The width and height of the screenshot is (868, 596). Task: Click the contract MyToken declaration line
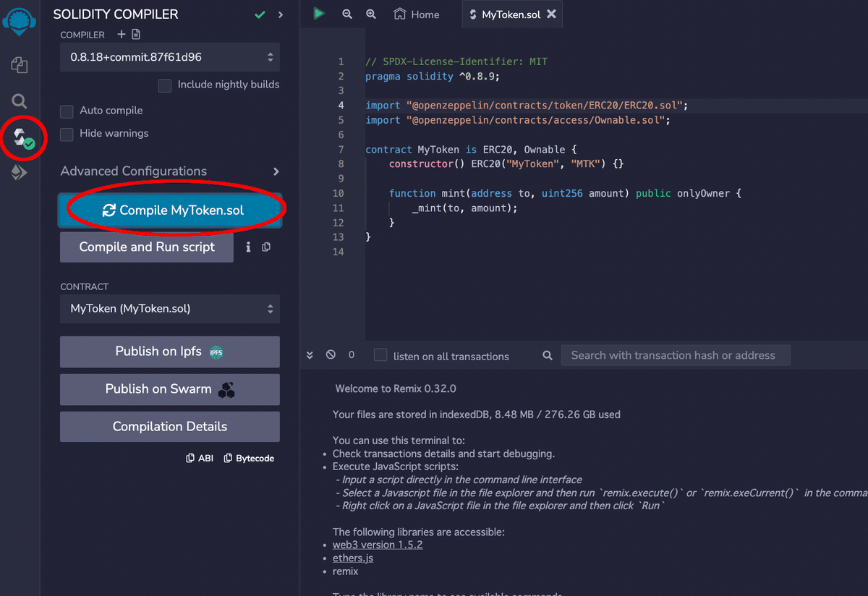tap(471, 150)
